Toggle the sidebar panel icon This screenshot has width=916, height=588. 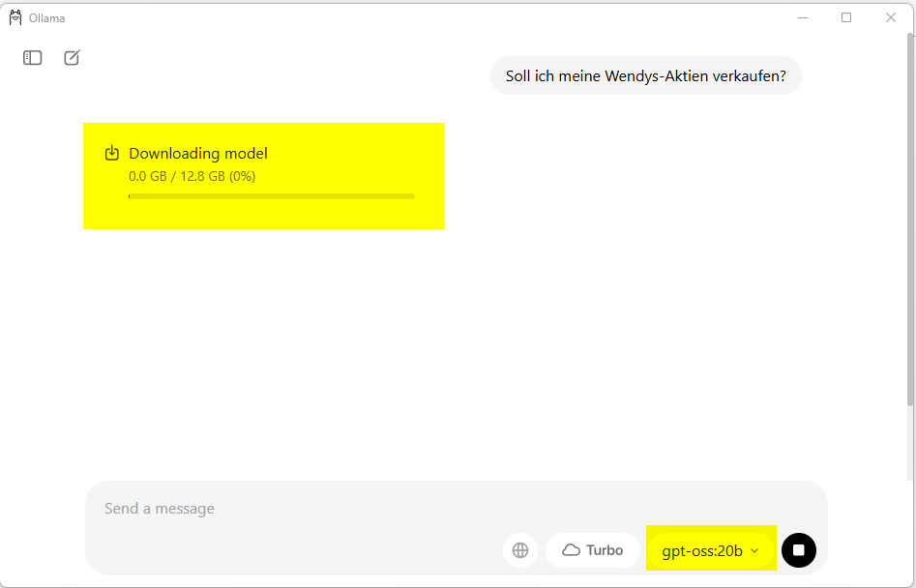33,58
